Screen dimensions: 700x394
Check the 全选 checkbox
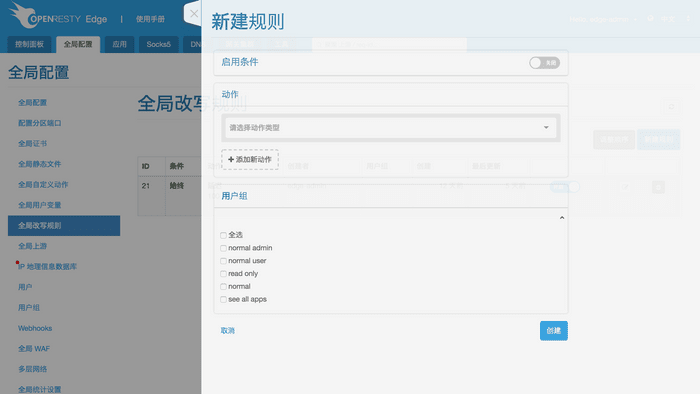point(223,235)
